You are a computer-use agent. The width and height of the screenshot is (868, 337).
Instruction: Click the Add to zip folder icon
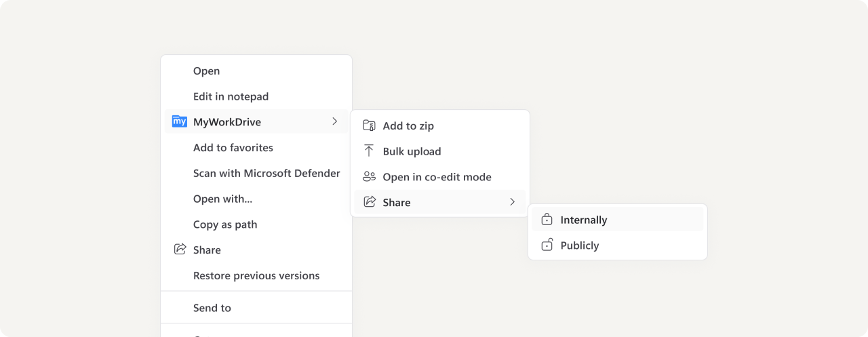369,125
